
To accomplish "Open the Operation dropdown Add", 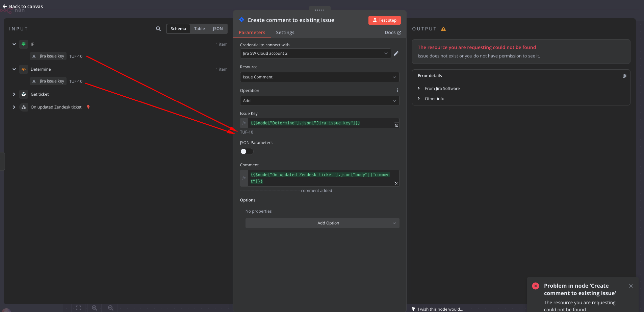I will tap(319, 101).
